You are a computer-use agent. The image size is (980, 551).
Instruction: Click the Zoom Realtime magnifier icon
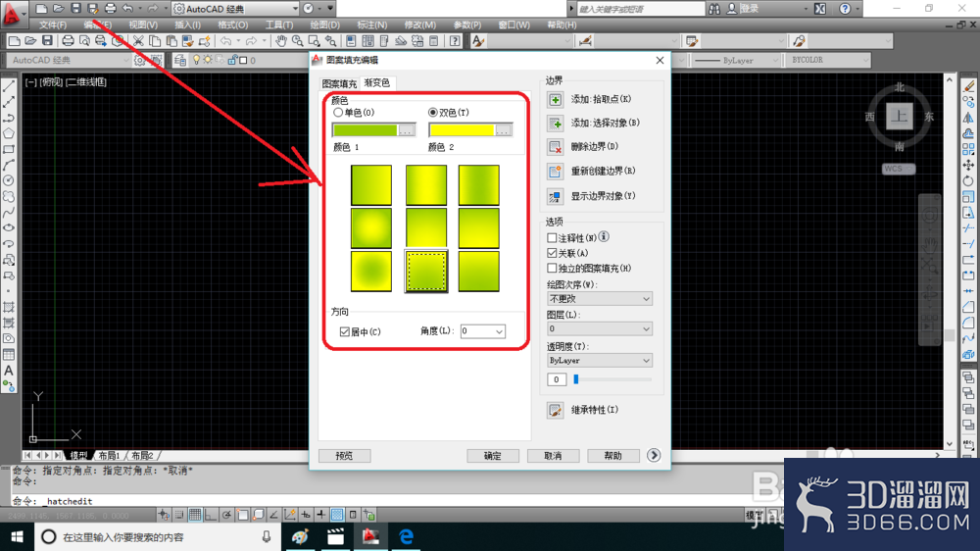[298, 41]
